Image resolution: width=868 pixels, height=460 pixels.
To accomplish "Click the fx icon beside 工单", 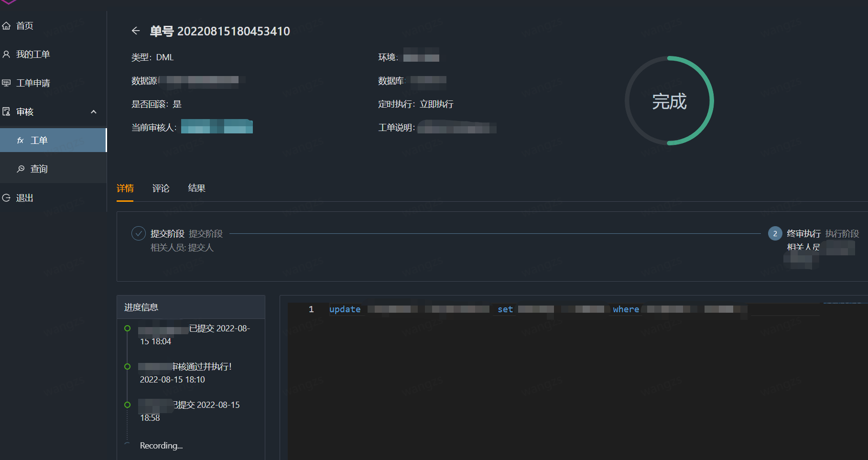I will [x=21, y=141].
